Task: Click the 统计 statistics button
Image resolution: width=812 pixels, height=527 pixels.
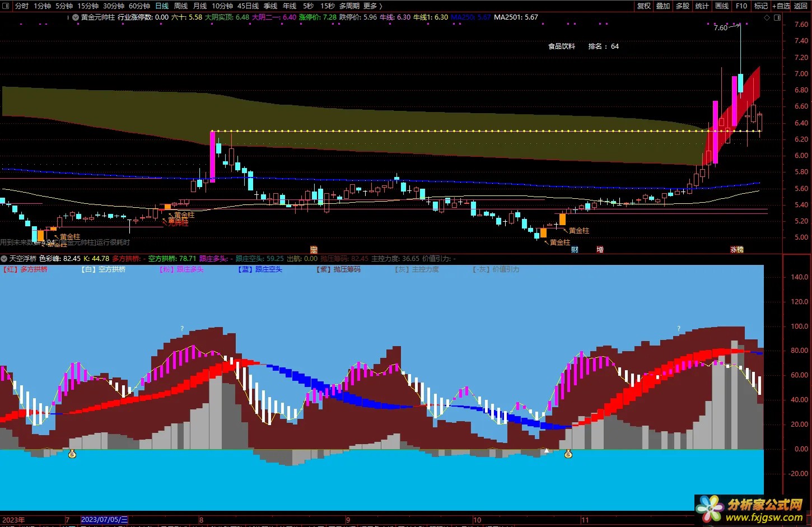Action: pos(702,6)
